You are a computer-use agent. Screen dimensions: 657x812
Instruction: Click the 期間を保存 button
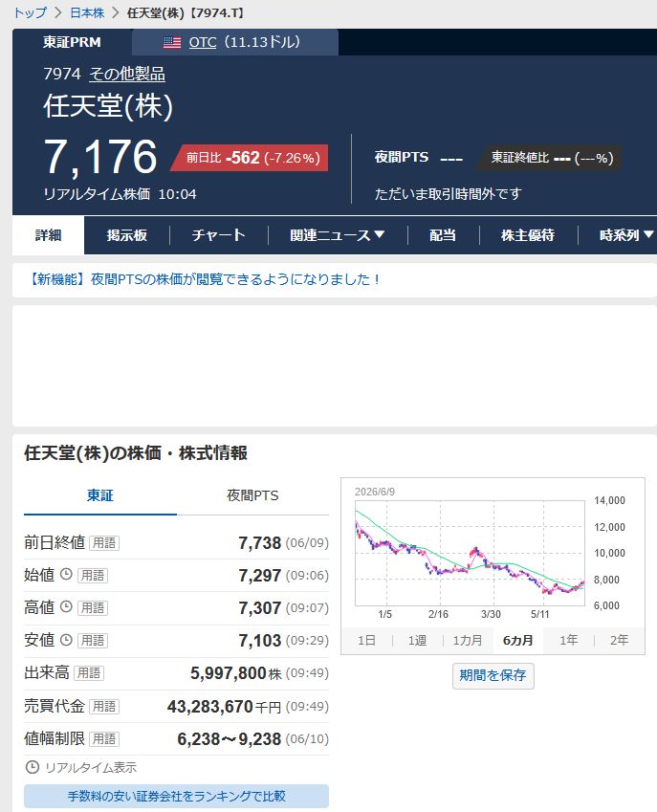[493, 675]
